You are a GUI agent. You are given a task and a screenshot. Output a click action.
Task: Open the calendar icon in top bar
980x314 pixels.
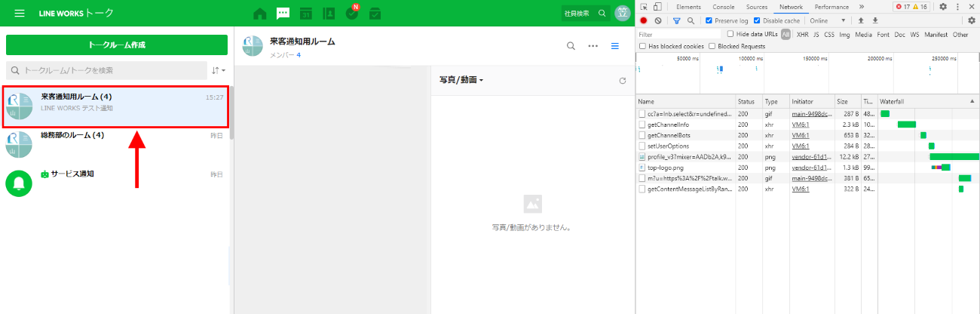(305, 14)
